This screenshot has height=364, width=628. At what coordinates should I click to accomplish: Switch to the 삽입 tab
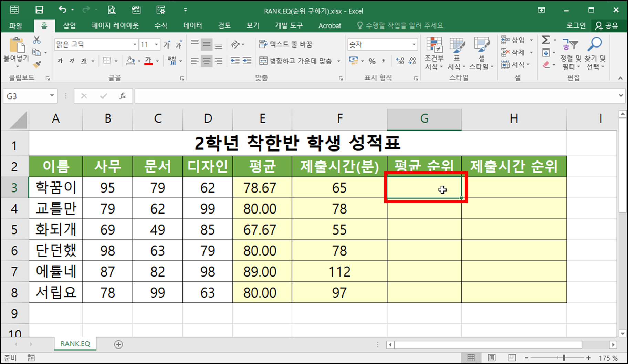point(69,25)
